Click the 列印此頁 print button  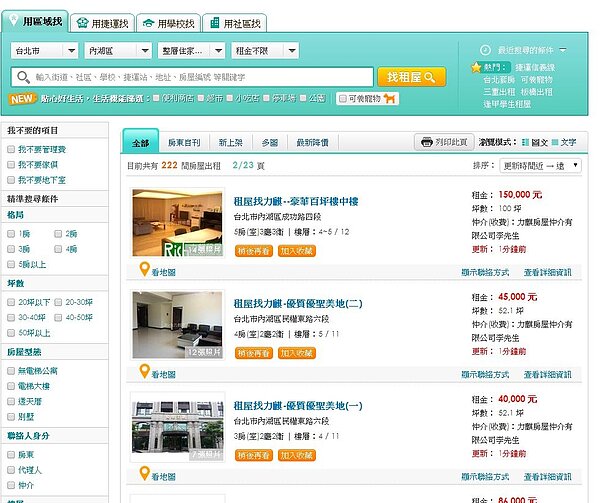(x=444, y=142)
